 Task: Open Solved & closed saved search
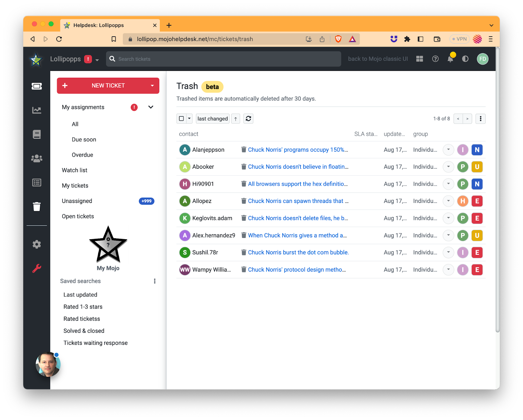[x=84, y=331]
